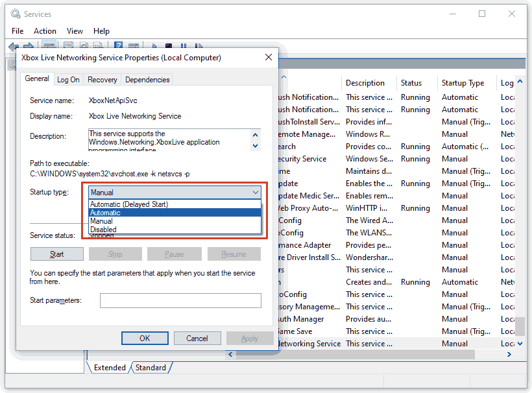Click the svchost.exe executable path text
Image resolution: width=532 pixels, height=393 pixels.
click(110, 174)
